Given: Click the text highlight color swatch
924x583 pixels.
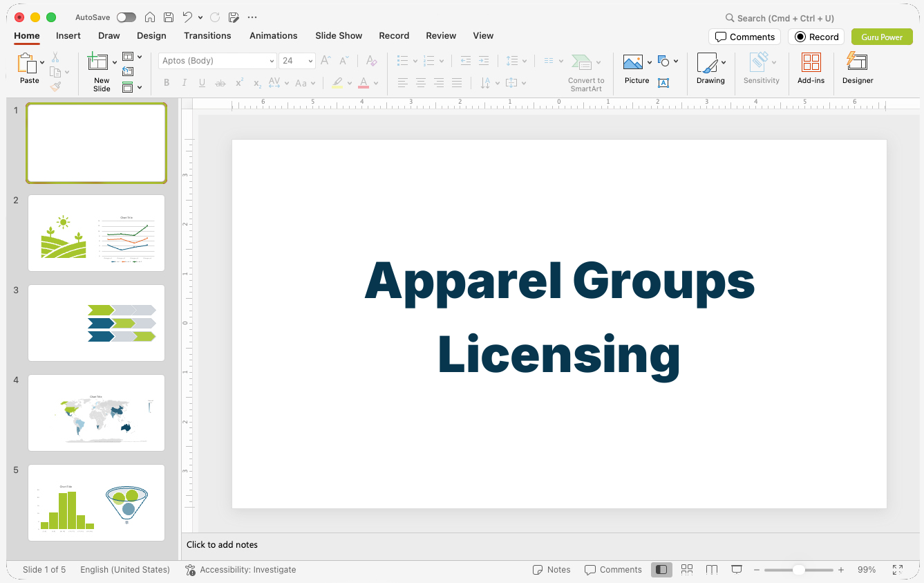Looking at the screenshot, I should [x=337, y=83].
